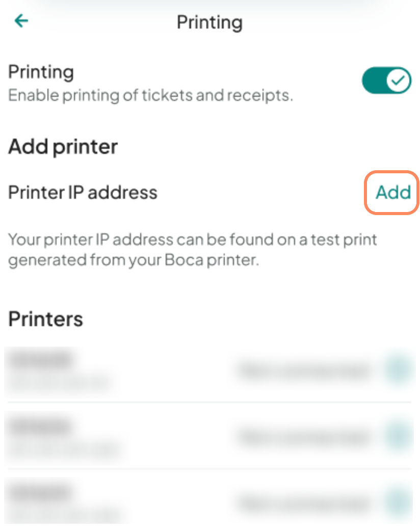This screenshot has width=420, height=529.
Task: Select the second printer name in list
Action: 41,427
